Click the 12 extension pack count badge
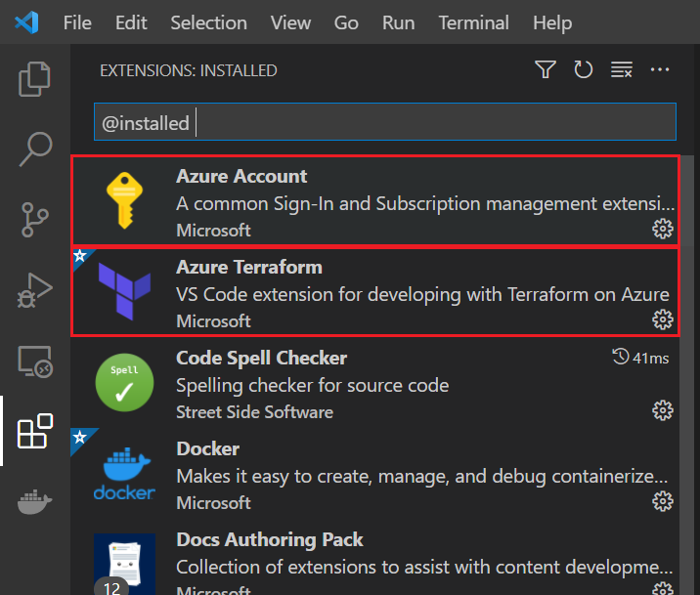The width and height of the screenshot is (700, 595). point(111,587)
